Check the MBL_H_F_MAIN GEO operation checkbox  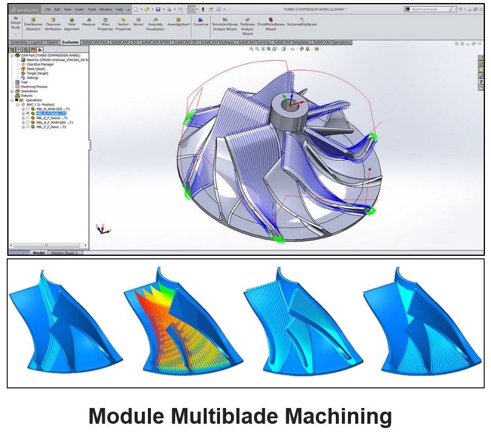pyautogui.click(x=28, y=122)
